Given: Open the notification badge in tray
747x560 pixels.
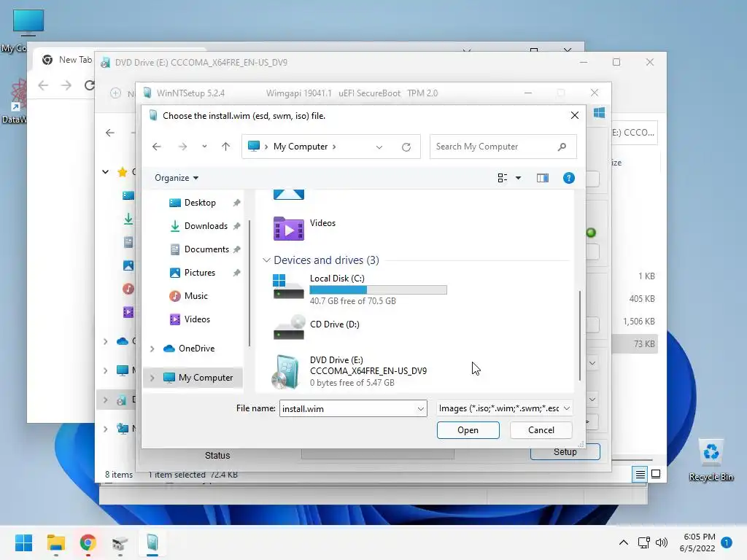Looking at the screenshot, I should pos(727,542).
